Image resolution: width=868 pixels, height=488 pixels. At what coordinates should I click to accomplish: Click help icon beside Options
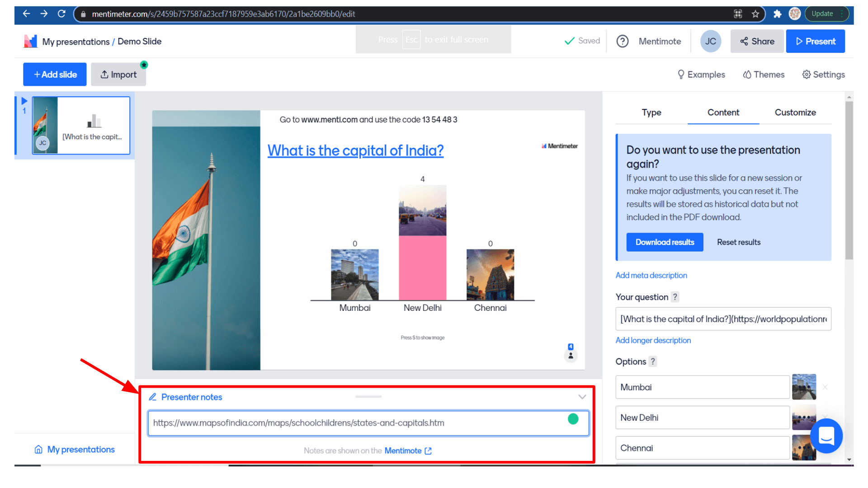tap(653, 361)
